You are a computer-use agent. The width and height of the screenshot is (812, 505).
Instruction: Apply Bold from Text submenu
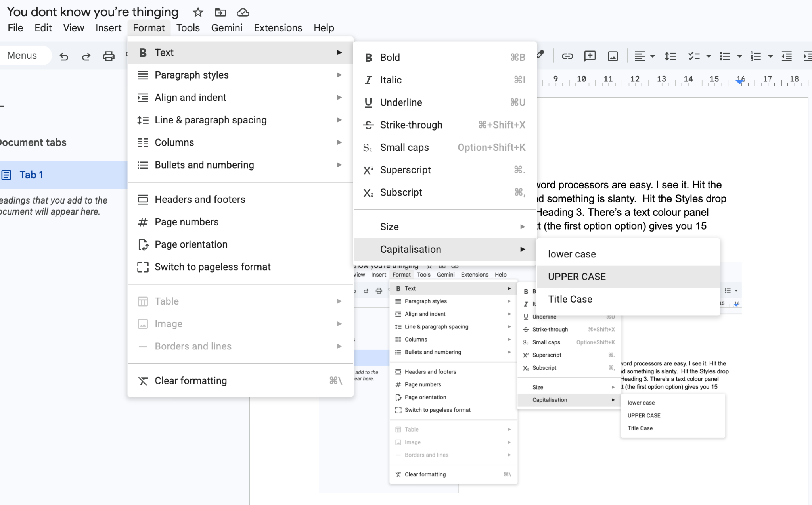(x=445, y=58)
